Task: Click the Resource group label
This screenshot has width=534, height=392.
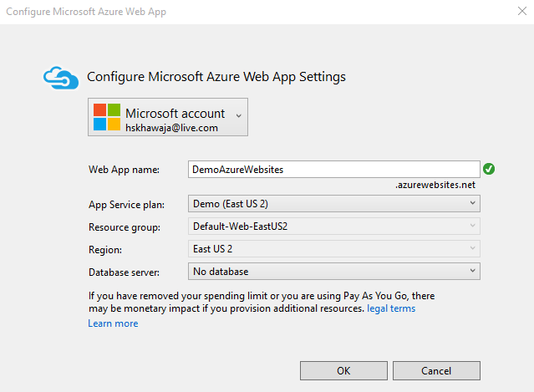Action: click(x=125, y=227)
